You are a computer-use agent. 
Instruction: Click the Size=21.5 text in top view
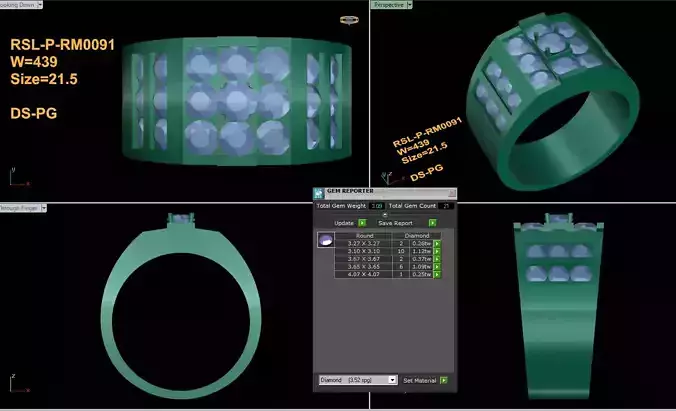(44, 79)
